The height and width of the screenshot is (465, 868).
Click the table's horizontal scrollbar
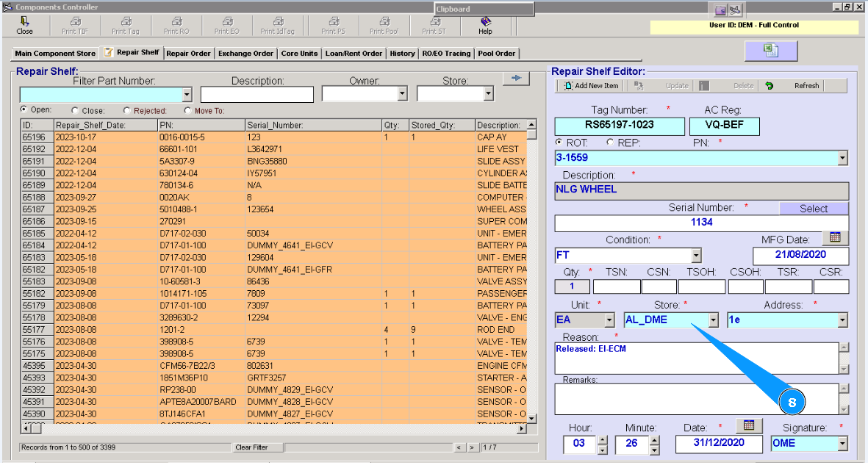272,428
